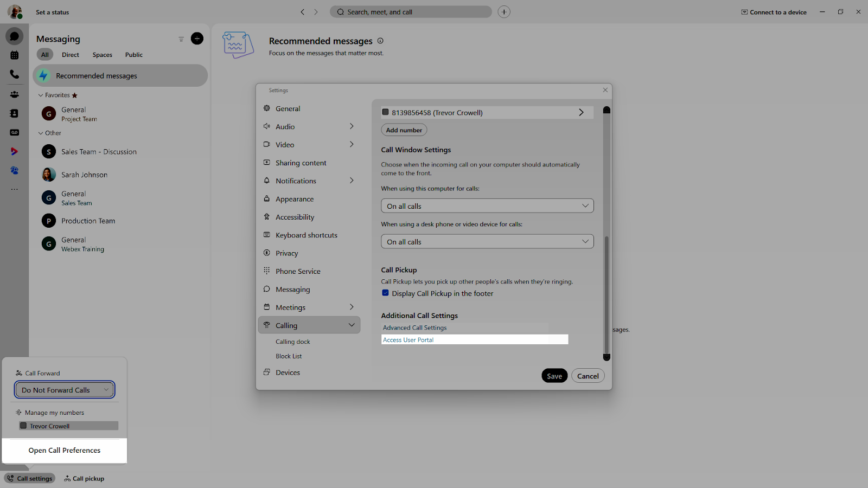Switch to the Spaces messaging tab
This screenshot has width=868, height=488.
[103, 55]
